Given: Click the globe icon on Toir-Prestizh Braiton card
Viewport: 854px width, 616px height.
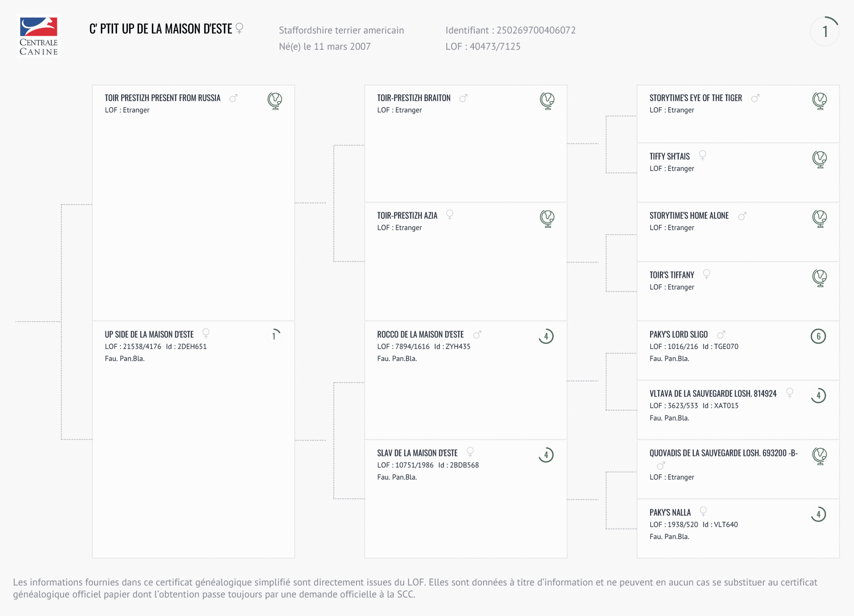Looking at the screenshot, I should pos(547,101).
